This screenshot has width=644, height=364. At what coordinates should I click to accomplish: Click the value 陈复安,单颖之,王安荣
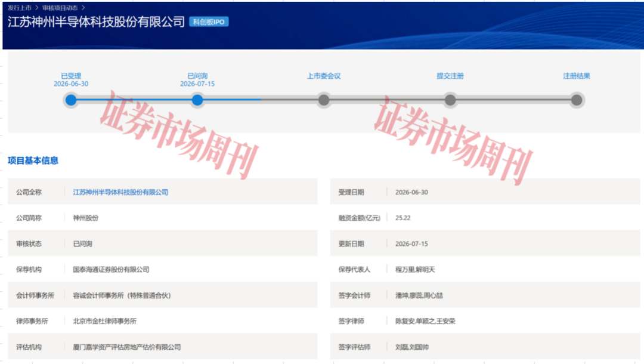tap(425, 321)
